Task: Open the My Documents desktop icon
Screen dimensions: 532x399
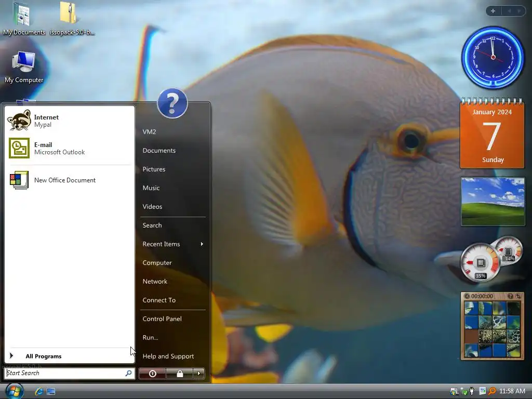Action: [24, 18]
